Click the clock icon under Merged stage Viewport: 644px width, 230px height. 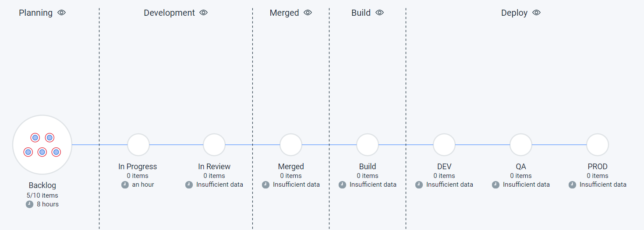coord(266,185)
